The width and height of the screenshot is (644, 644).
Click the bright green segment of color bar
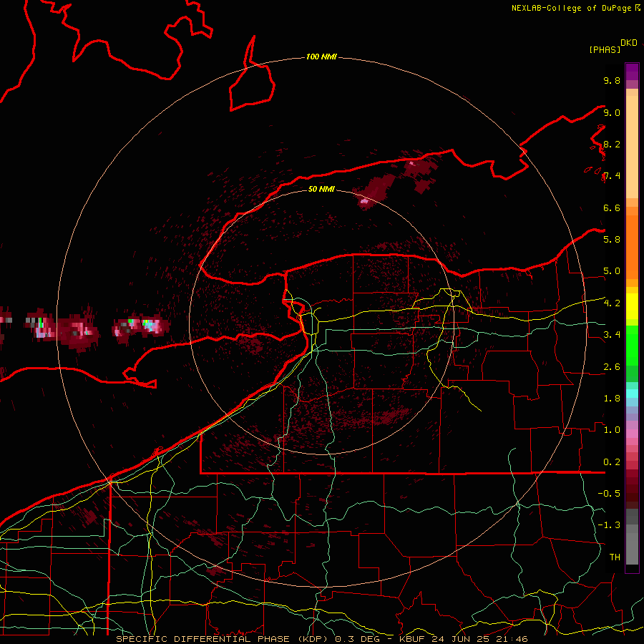coord(632,346)
